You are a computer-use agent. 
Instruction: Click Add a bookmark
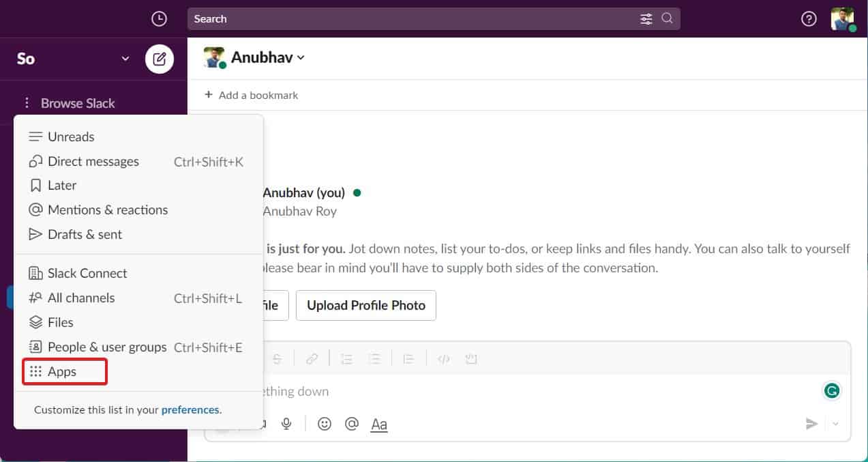(x=252, y=96)
